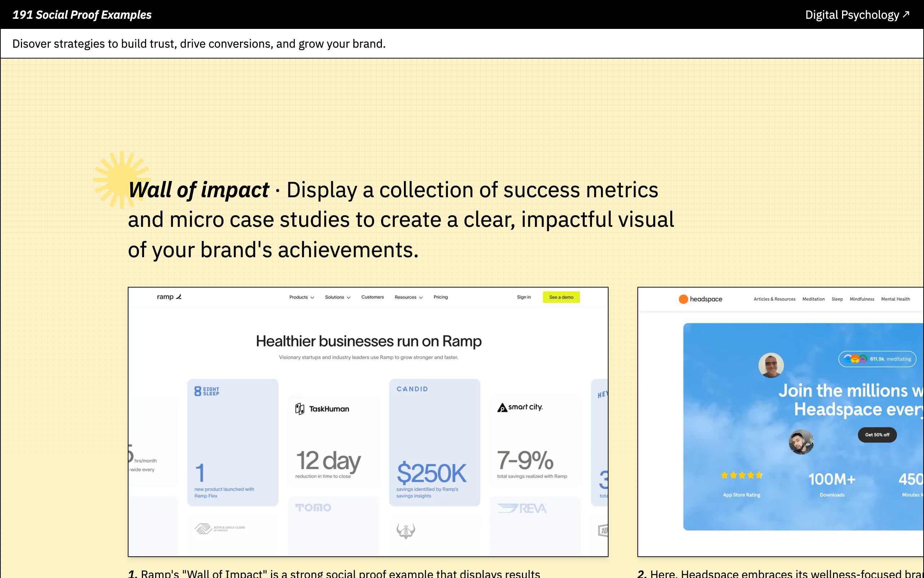The width and height of the screenshot is (924, 578).
Task: Open Meditation in Headspace nav
Action: (x=813, y=299)
